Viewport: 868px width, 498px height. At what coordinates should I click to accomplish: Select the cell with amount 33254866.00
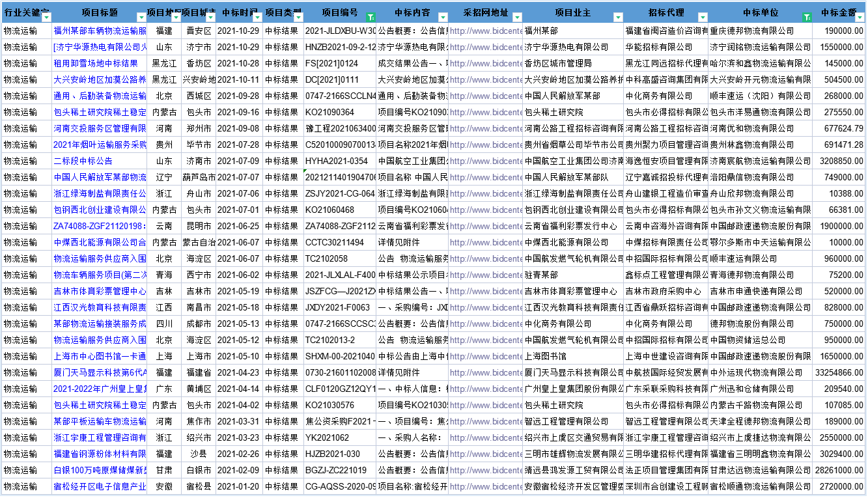coord(839,372)
